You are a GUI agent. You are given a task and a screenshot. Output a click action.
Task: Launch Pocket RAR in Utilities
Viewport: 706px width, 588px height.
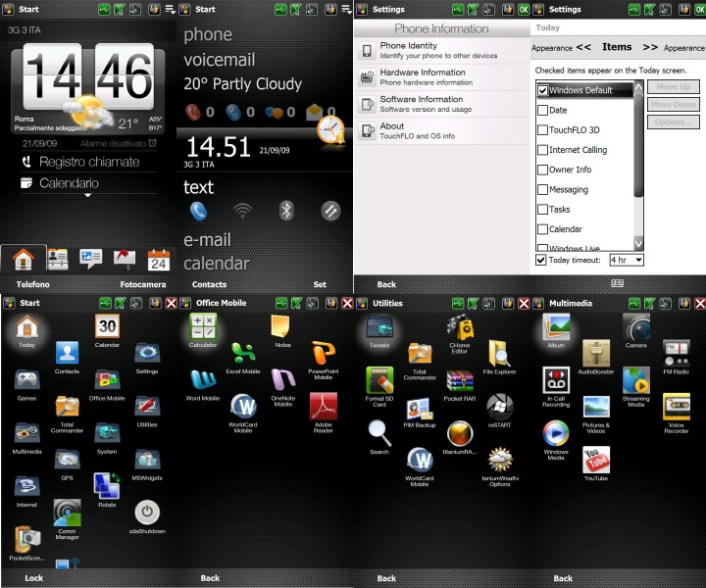coord(459,380)
